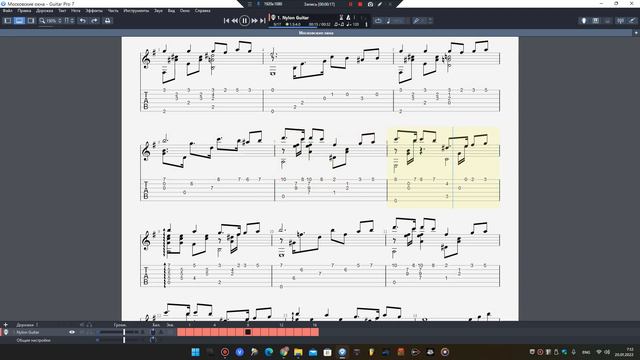Toggle the edition palette panel button
This screenshot has width=640, height=360.
[x=8, y=20]
